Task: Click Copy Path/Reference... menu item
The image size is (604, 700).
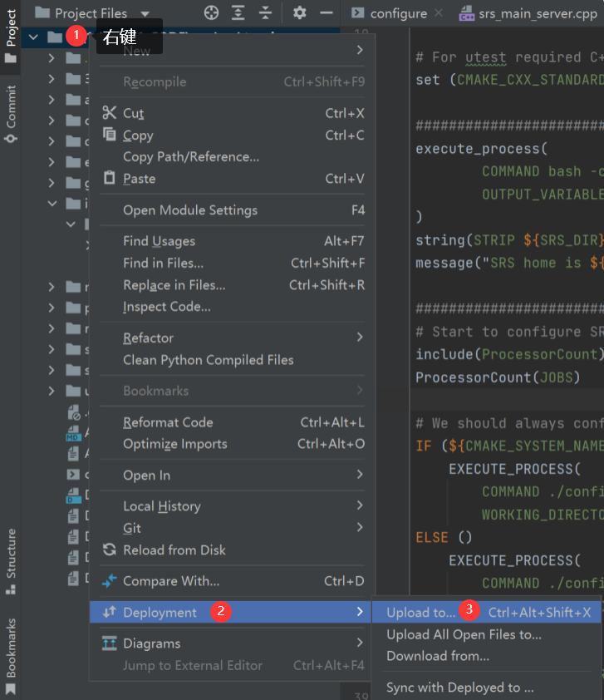Action: [x=191, y=157]
